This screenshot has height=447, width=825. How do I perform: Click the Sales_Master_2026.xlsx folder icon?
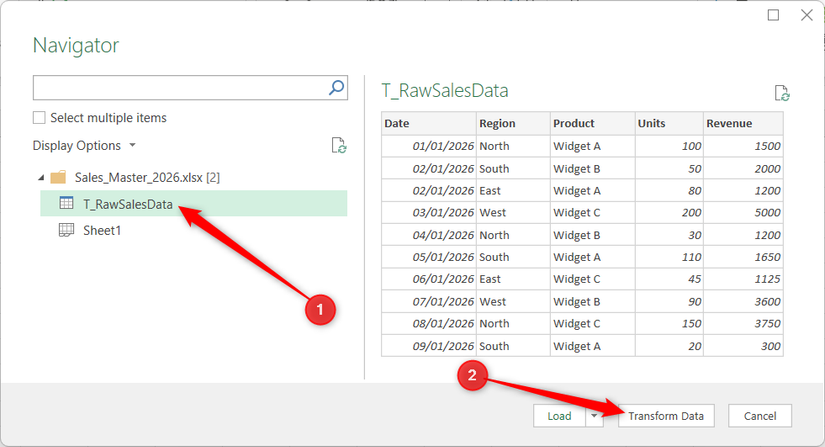pyautogui.click(x=58, y=177)
